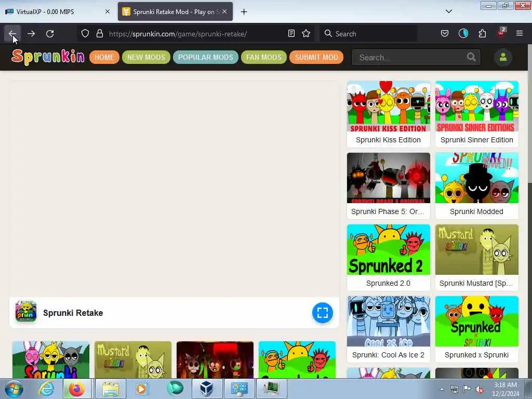This screenshot has height=399, width=532.
Task: Click Sprunked x Sprunki title link
Action: 476,354
